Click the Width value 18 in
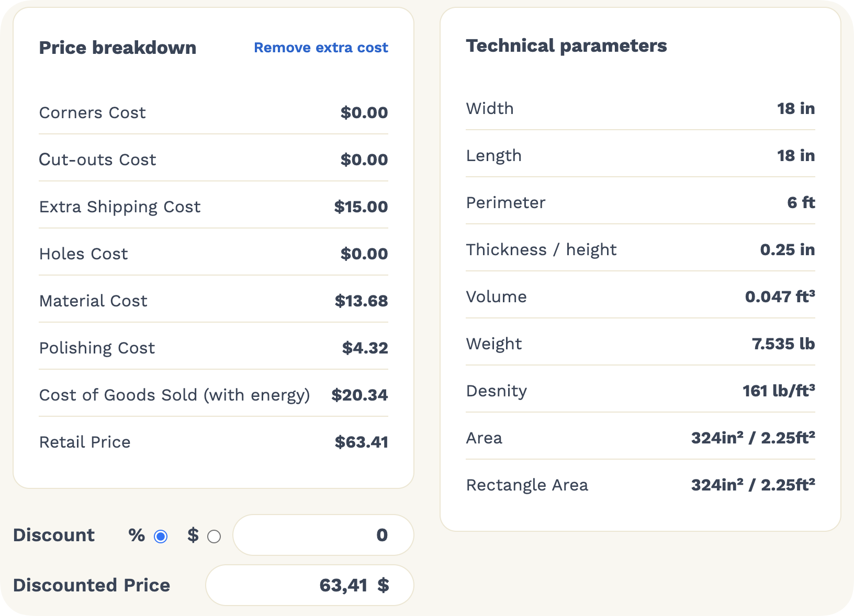Screen dimensions: 854x616 tap(796, 108)
